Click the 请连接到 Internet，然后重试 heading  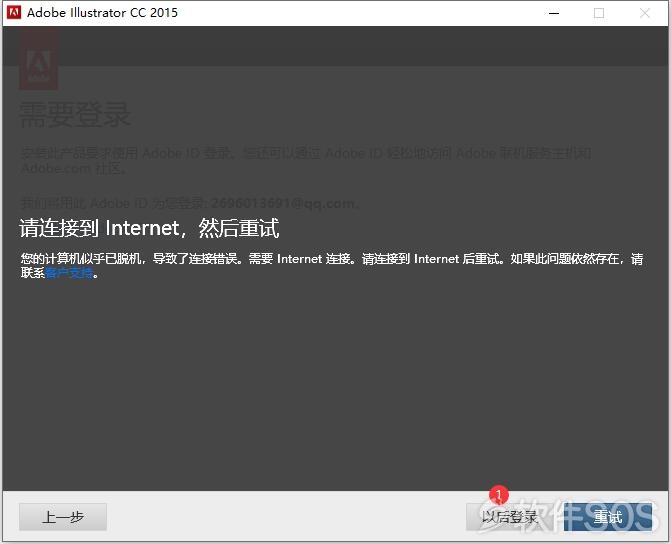[x=149, y=228]
